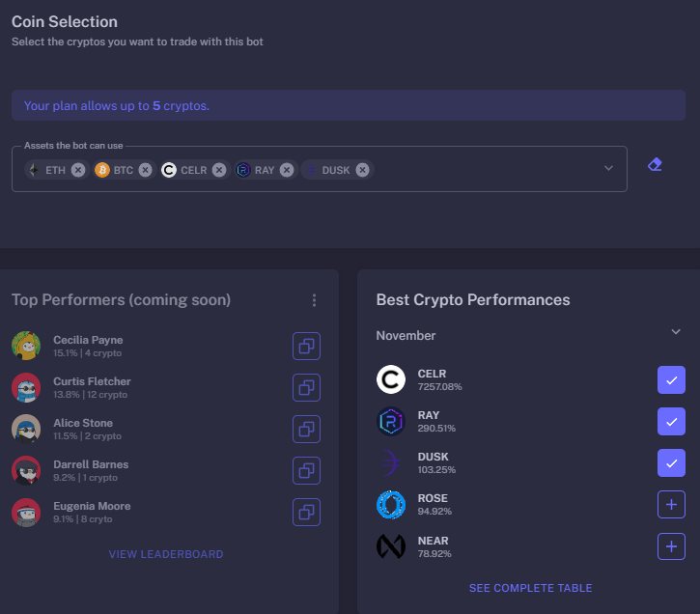Copy Darrell Barnes' crypto selection
The height and width of the screenshot is (614, 700).
[306, 470]
